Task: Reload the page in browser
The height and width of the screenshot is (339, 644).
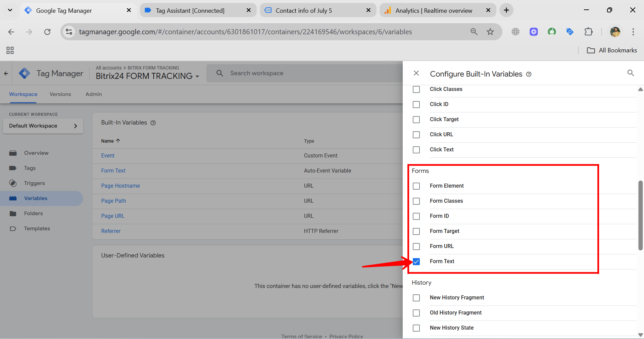Action: (x=47, y=32)
